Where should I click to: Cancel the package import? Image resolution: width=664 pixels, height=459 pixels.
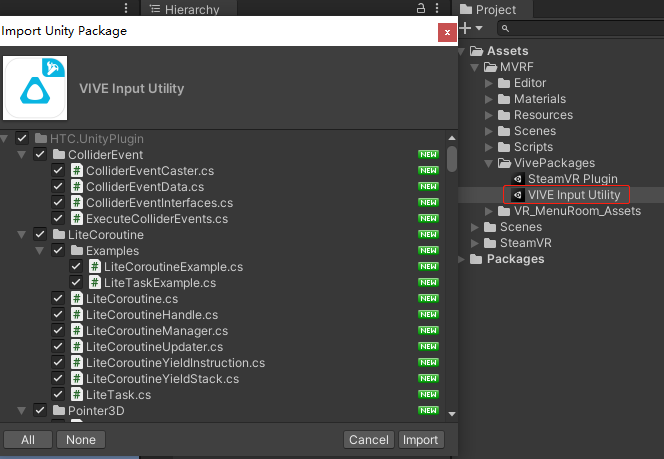pos(369,440)
